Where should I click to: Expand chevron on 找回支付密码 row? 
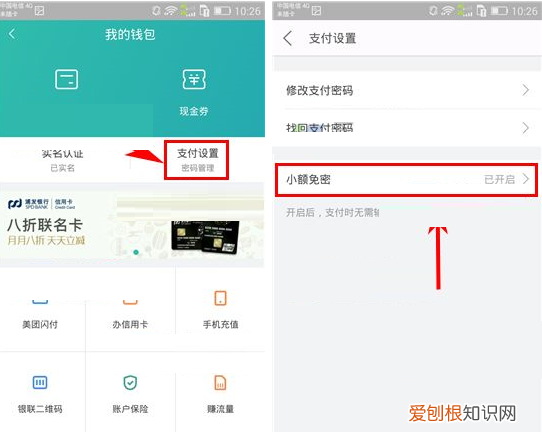(x=526, y=128)
